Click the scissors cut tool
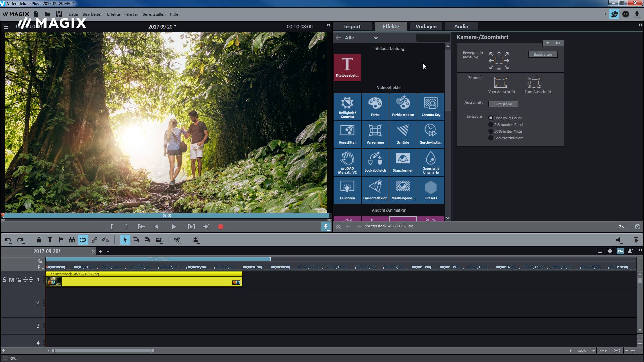Image resolution: width=644 pixels, height=362 pixels. (177, 240)
